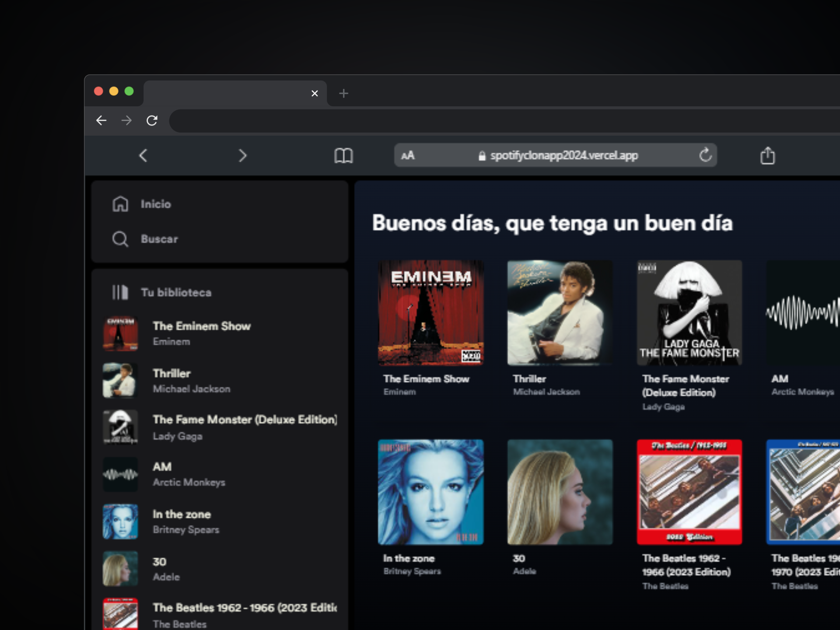Viewport: 840px width, 630px height.
Task: Open The Eminem Show in library list
Action: [x=220, y=333]
